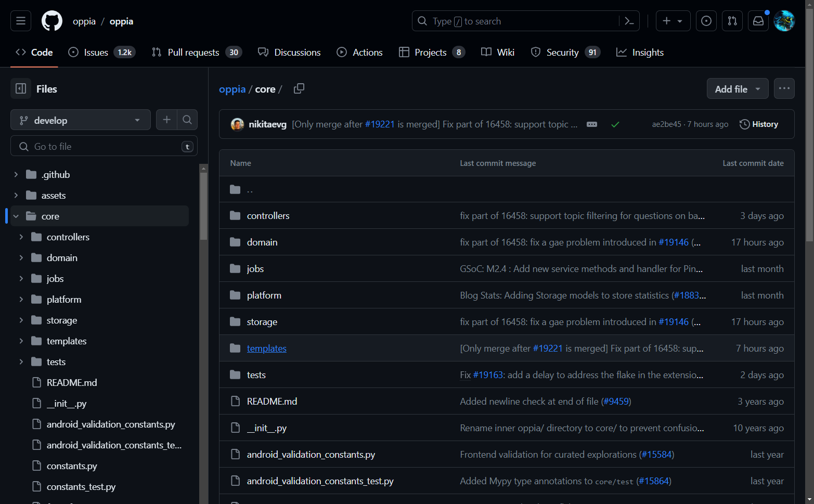Collapse the file tree side panel
The height and width of the screenshot is (504, 814).
21,89
